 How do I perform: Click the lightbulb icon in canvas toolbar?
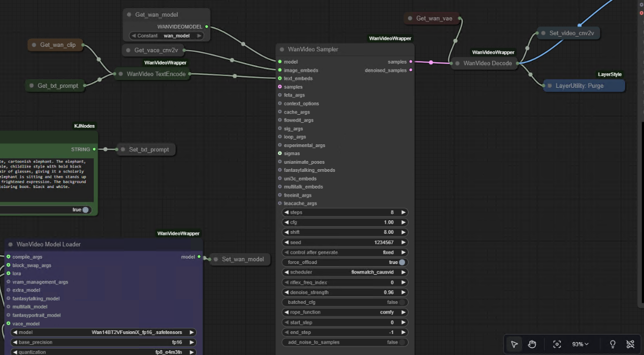[612, 344]
